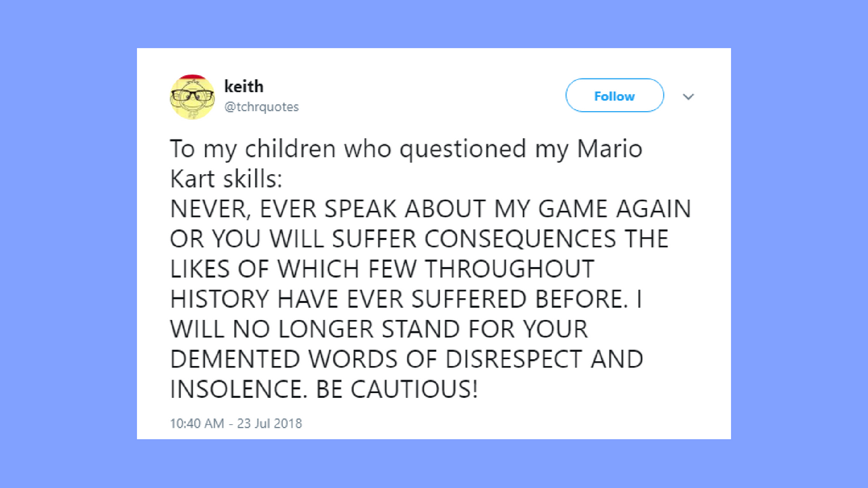The image size is (868, 488).
Task: Click the line "OR YOU WILL SUFFER CONSEQUENCES"
Action: [418, 239]
